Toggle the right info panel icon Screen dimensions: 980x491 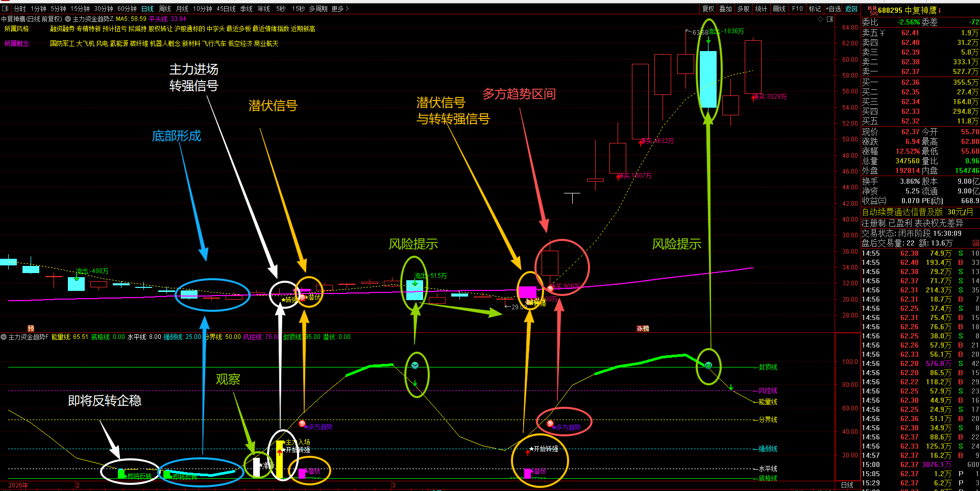[x=830, y=19]
